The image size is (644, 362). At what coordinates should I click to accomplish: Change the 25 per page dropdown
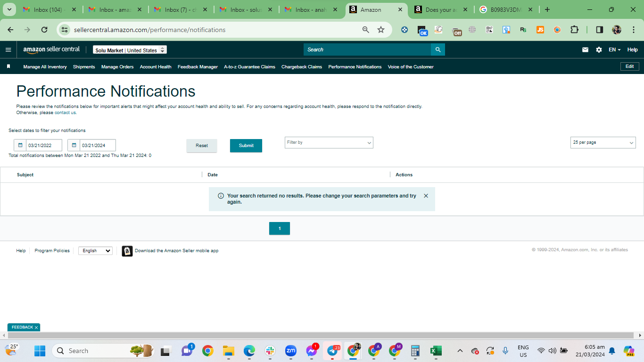603,142
